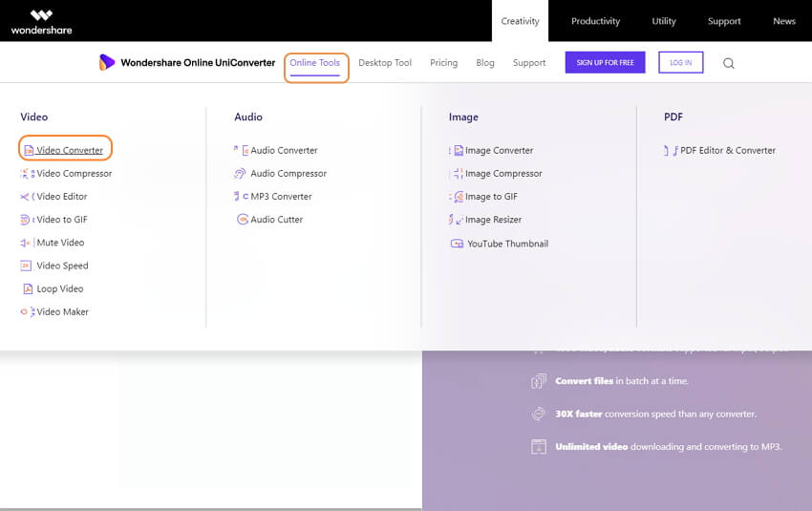
Task: Click SIGN UP FOR FREE button
Action: click(x=605, y=62)
